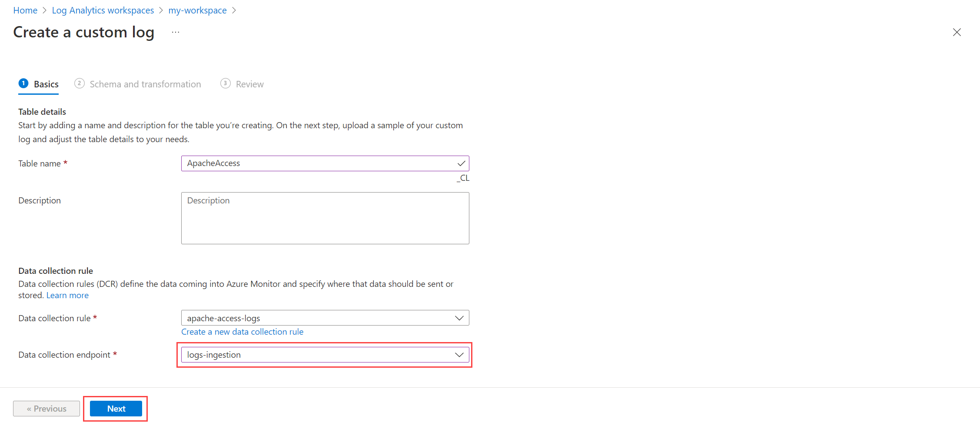Open the Learn more link
Viewport: 980px width, 429px height.
(x=67, y=296)
